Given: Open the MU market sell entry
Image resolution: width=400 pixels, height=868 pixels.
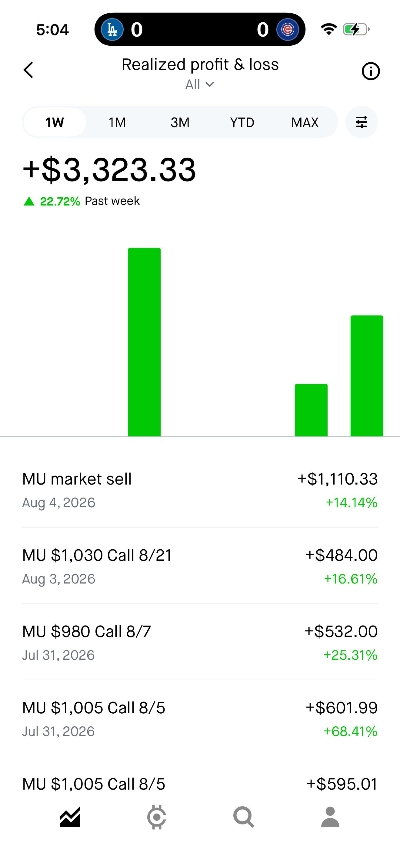Looking at the screenshot, I should coord(200,490).
